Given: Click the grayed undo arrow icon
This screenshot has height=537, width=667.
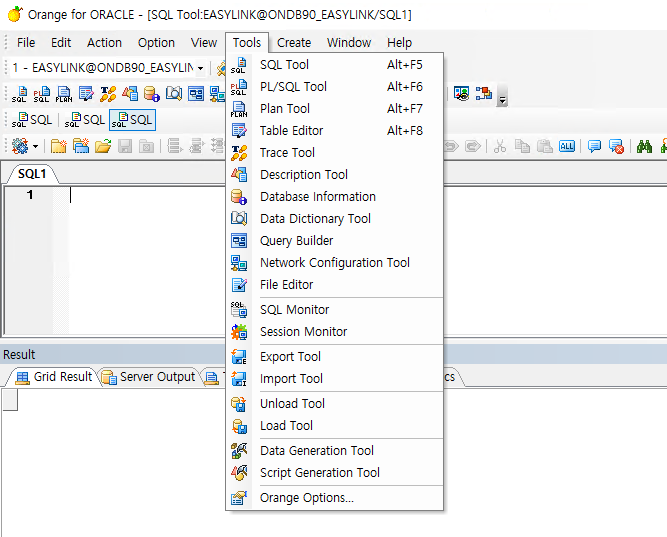Looking at the screenshot, I should coord(452,146).
